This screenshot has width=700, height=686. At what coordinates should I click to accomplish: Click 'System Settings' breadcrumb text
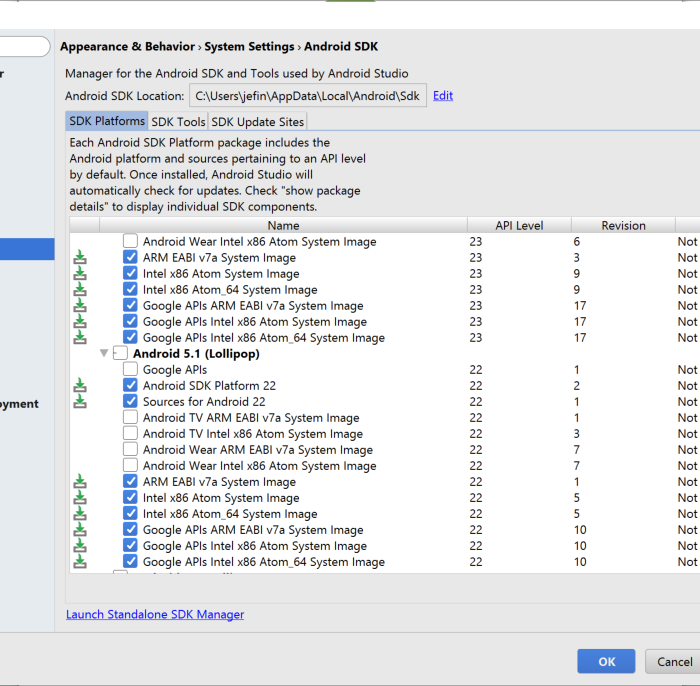tap(249, 46)
